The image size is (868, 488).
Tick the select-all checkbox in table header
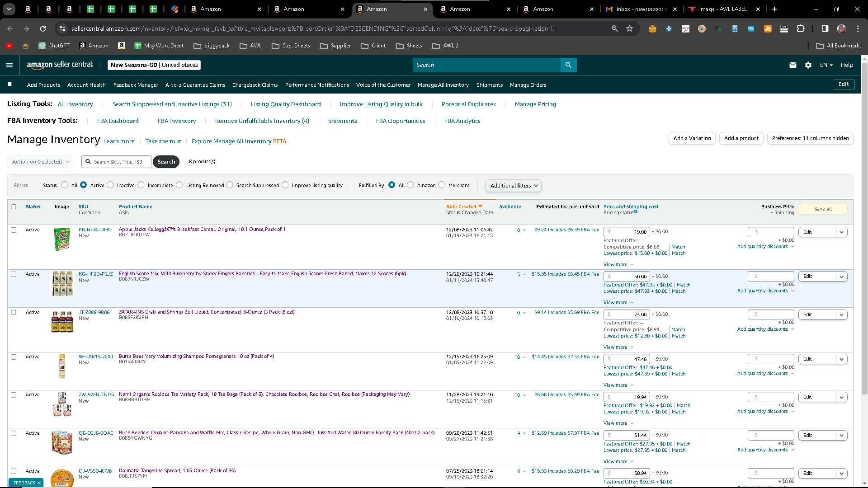click(14, 207)
